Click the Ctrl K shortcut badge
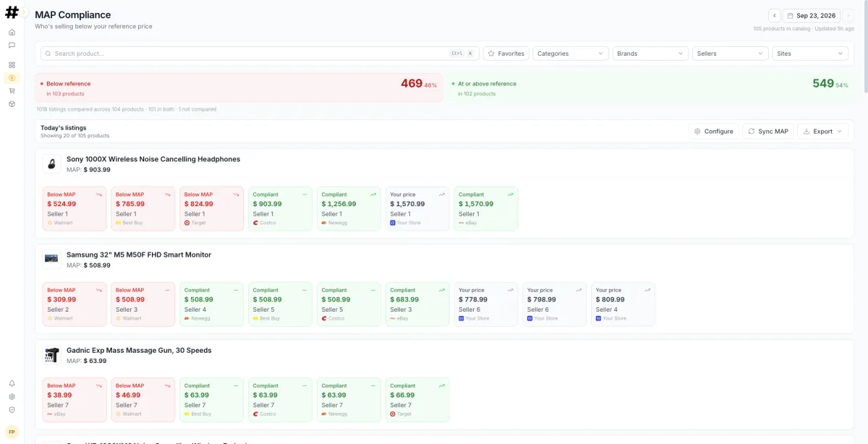Screen dimensions: 868x444 461,54
